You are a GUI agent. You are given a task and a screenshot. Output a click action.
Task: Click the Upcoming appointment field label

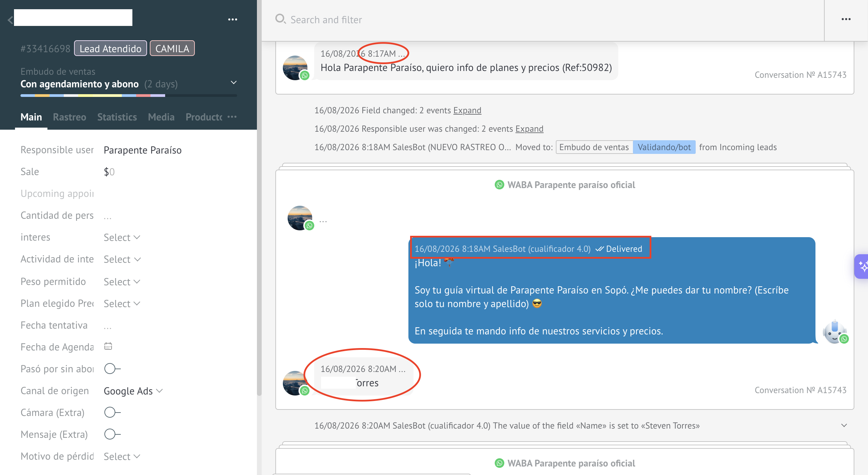coord(57,193)
